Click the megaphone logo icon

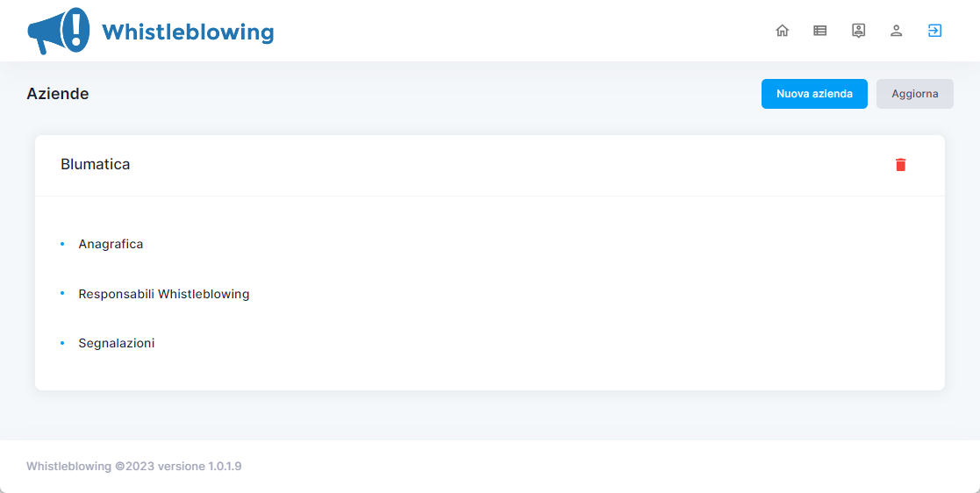(x=59, y=31)
